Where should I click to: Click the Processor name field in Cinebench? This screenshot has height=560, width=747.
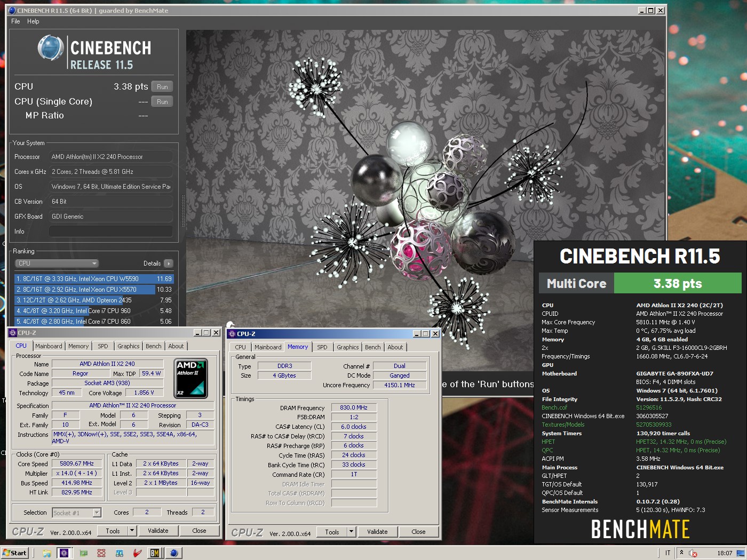(x=110, y=157)
